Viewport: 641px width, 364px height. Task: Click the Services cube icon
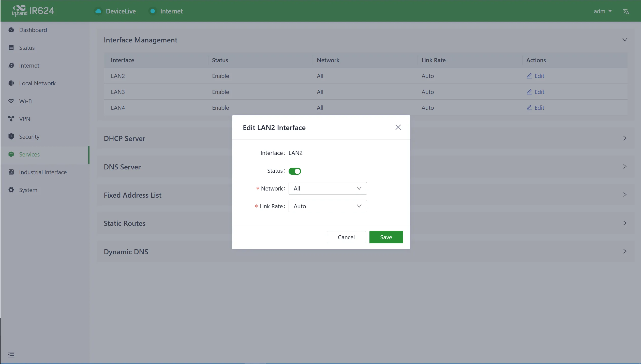pos(11,154)
